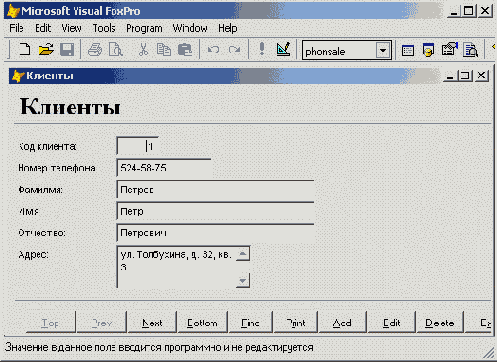Click the Номер телефона label text

point(57,168)
